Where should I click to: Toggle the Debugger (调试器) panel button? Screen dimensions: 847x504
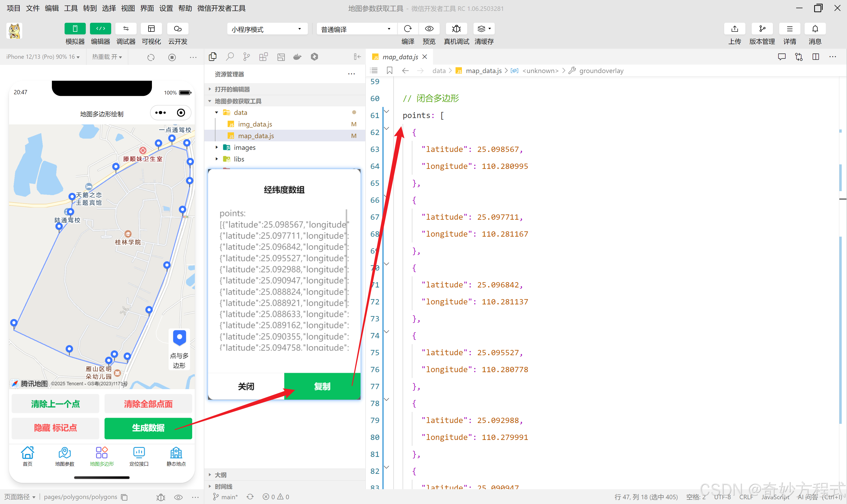coord(126,29)
